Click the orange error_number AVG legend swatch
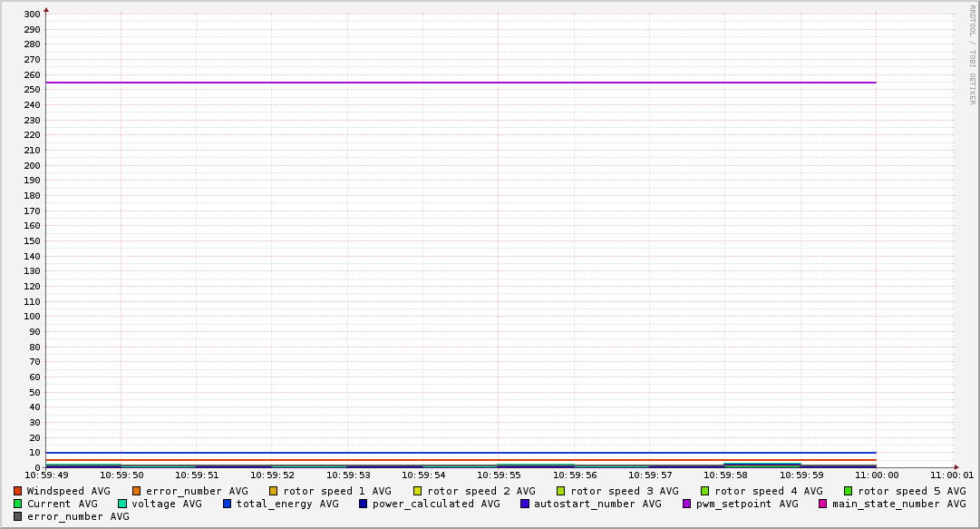This screenshot has width=980, height=529. tap(136, 491)
